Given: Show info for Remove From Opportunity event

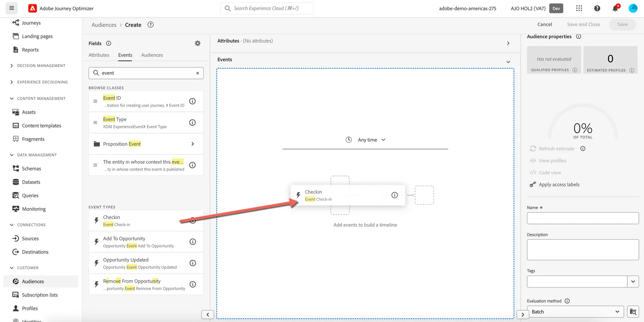Looking at the screenshot, I should [193, 285].
